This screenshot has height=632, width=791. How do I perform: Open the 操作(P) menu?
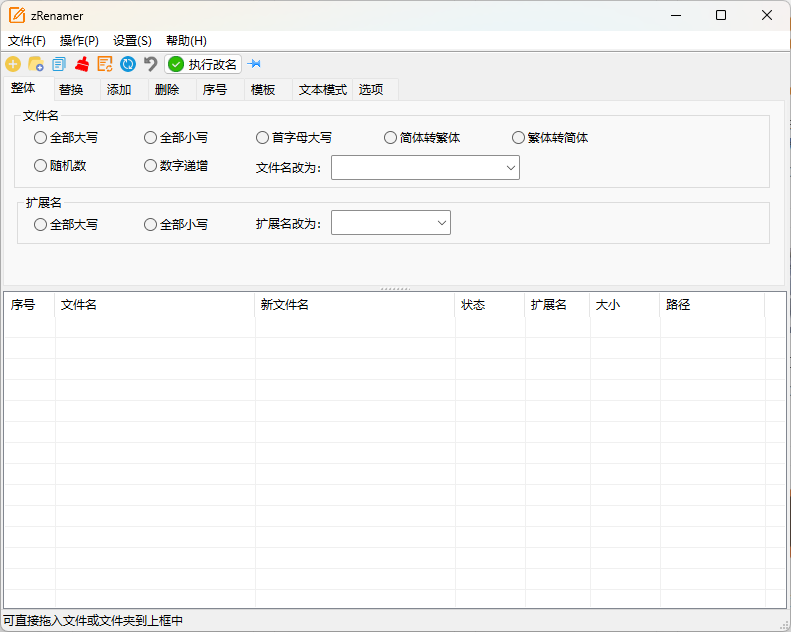click(x=79, y=41)
